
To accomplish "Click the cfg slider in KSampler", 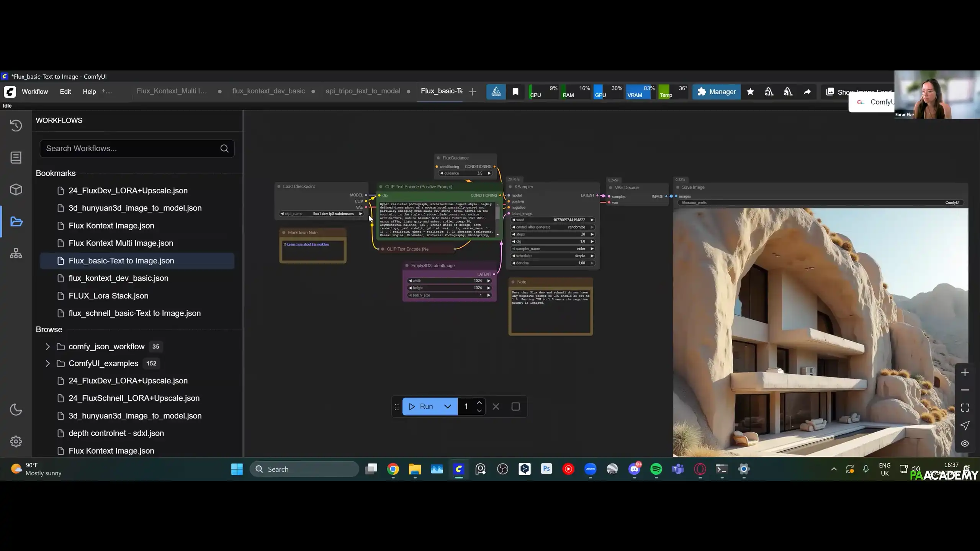I will tap(552, 242).
